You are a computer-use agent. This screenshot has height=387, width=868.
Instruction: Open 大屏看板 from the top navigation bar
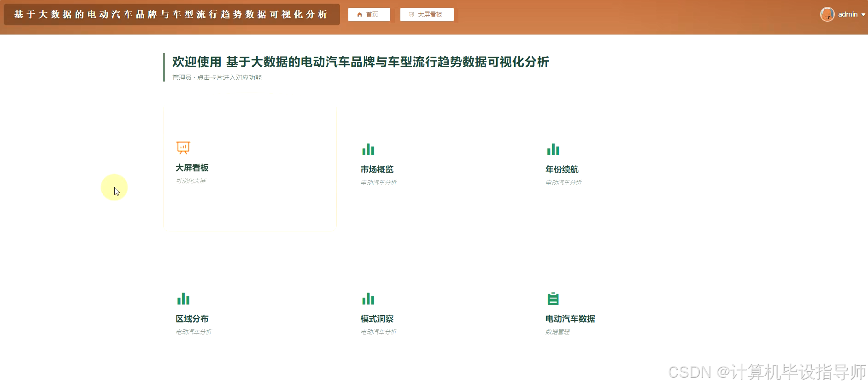(427, 14)
